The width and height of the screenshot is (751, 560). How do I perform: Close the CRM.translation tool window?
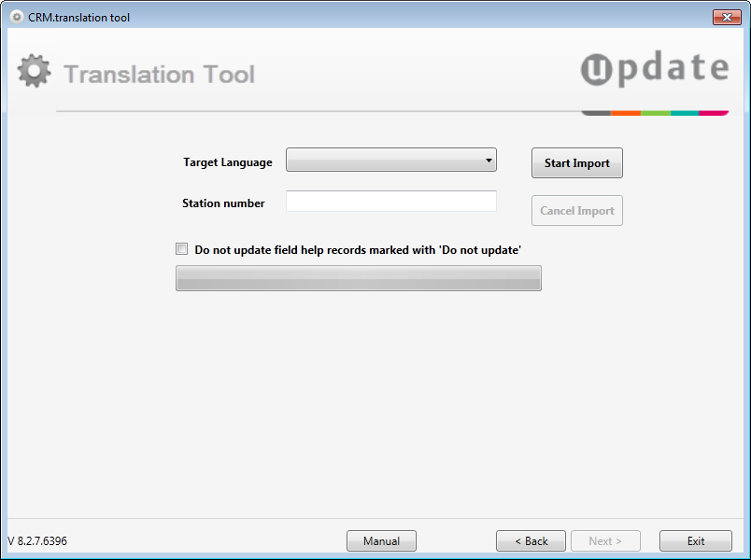[x=727, y=17]
